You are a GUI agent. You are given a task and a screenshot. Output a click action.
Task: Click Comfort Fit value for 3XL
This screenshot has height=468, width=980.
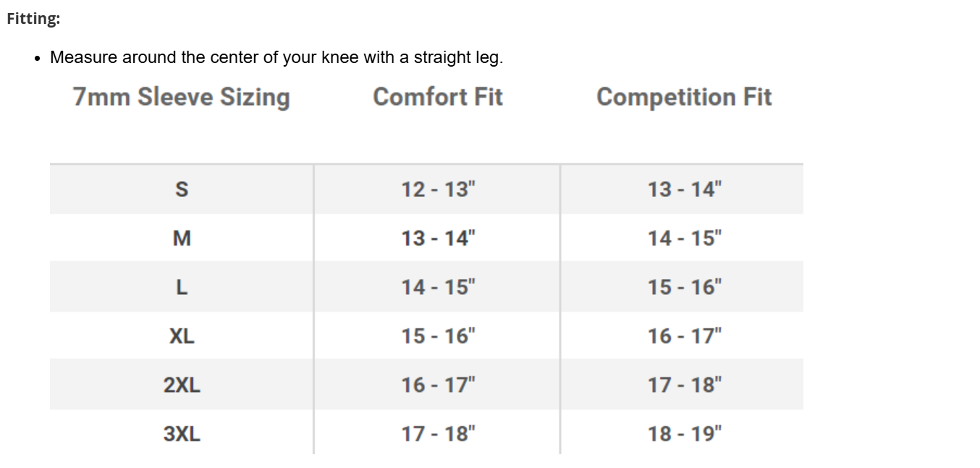pyautogui.click(x=439, y=434)
